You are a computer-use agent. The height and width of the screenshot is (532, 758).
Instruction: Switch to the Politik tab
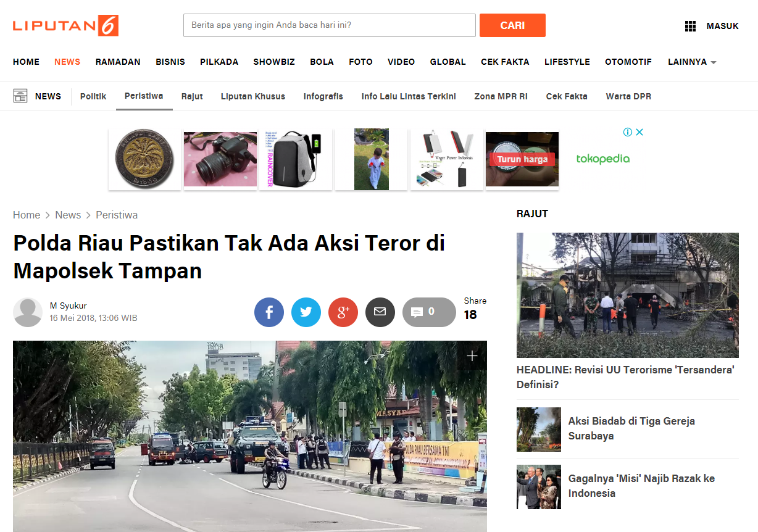(93, 96)
